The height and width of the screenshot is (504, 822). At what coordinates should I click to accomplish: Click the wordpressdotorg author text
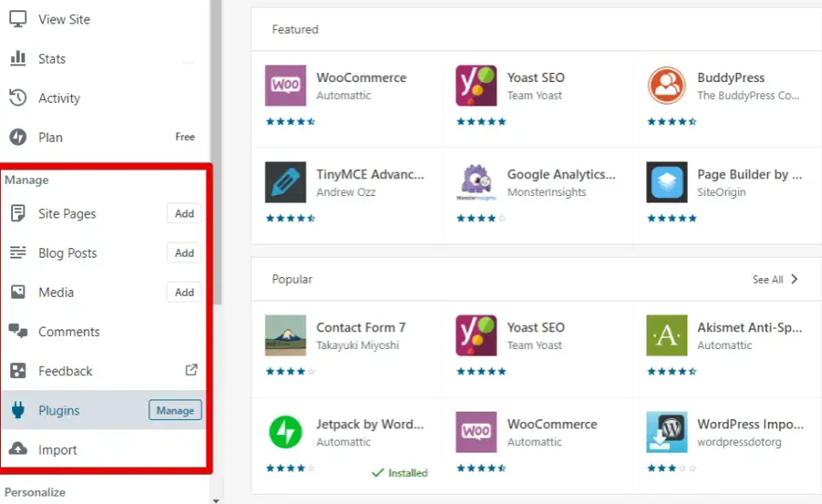739,442
